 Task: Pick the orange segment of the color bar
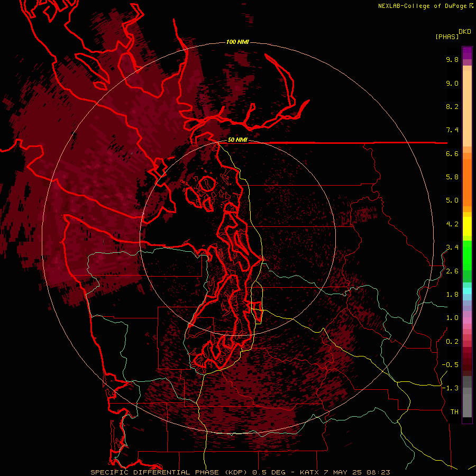467,182
